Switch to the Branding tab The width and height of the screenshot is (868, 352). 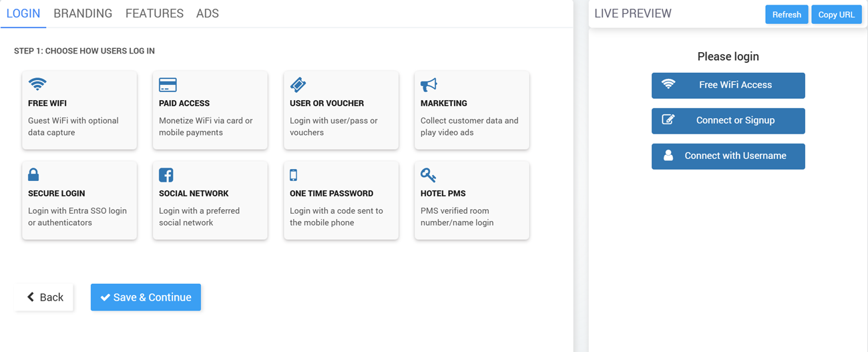(x=83, y=13)
